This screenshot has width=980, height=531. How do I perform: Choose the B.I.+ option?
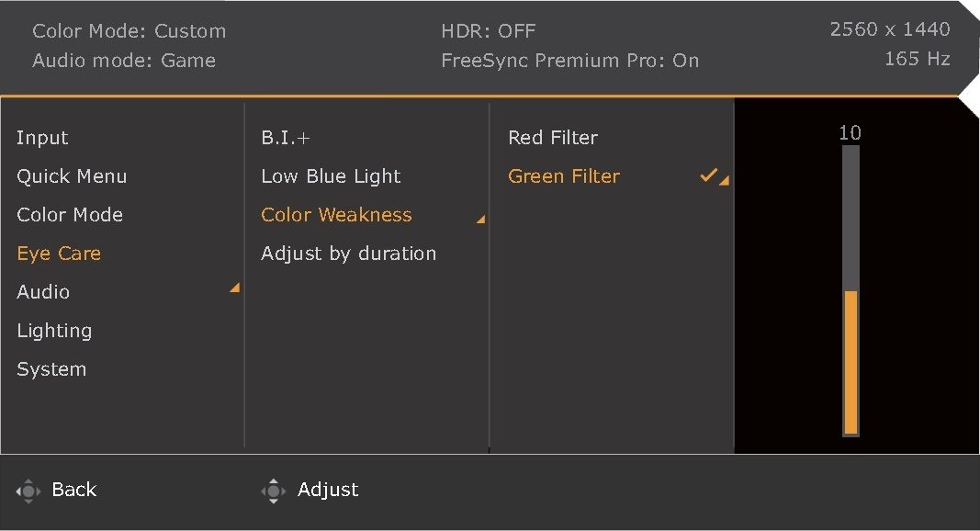point(286,138)
